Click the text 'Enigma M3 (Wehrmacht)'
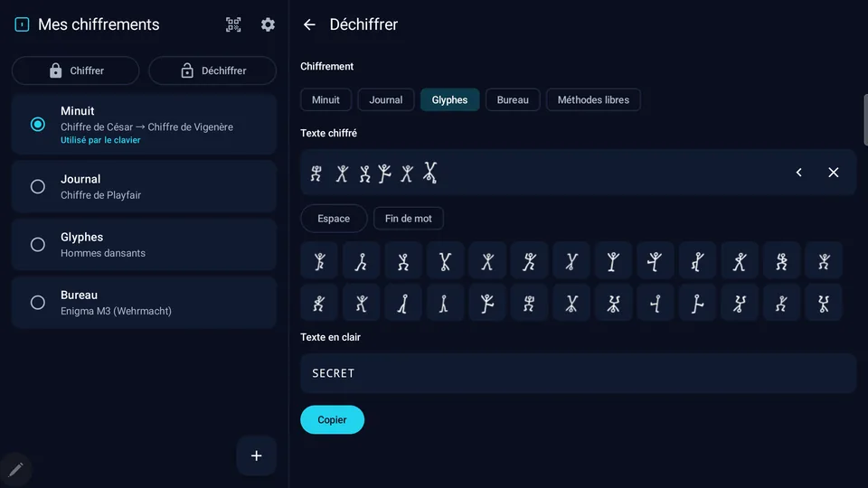868x488 pixels. (117, 312)
